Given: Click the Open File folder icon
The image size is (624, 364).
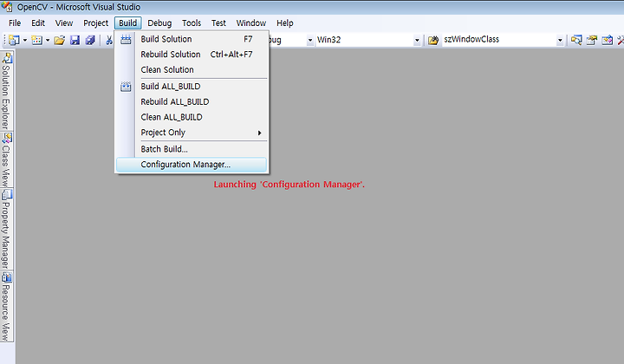Looking at the screenshot, I should [59, 40].
